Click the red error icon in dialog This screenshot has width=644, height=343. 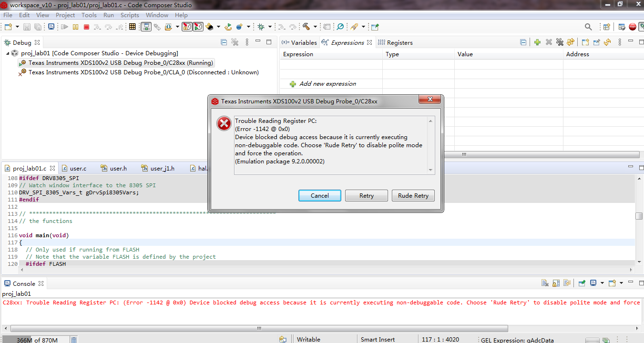pos(224,123)
